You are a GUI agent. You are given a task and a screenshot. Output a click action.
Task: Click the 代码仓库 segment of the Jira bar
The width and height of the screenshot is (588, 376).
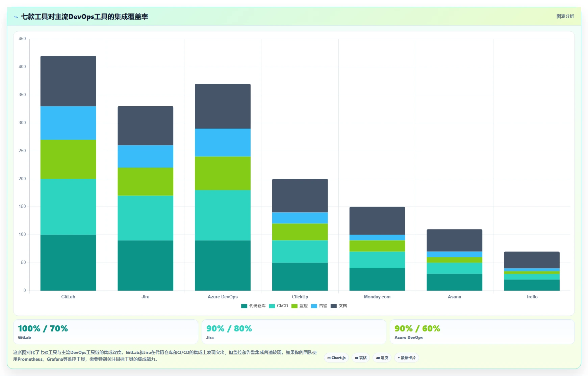coord(146,266)
